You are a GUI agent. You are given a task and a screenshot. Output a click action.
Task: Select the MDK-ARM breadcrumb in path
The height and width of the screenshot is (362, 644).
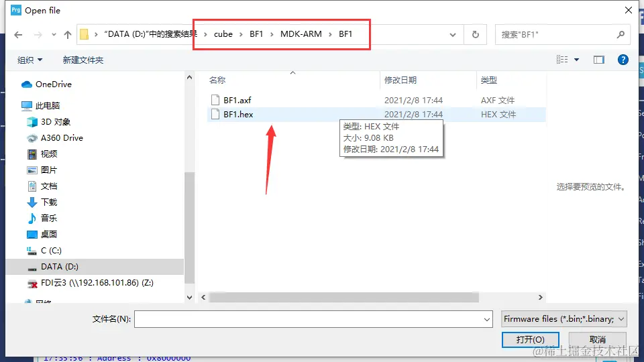(301, 34)
